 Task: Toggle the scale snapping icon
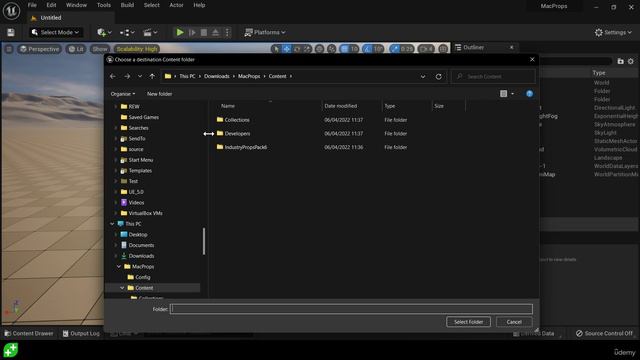(394, 49)
